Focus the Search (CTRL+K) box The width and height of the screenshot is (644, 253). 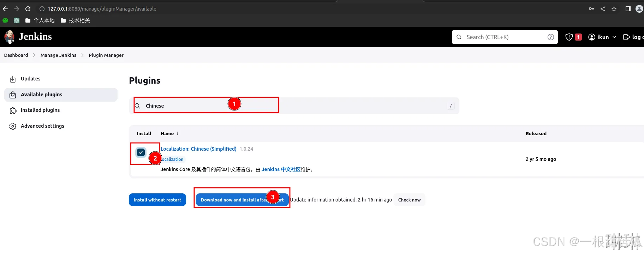pos(505,37)
